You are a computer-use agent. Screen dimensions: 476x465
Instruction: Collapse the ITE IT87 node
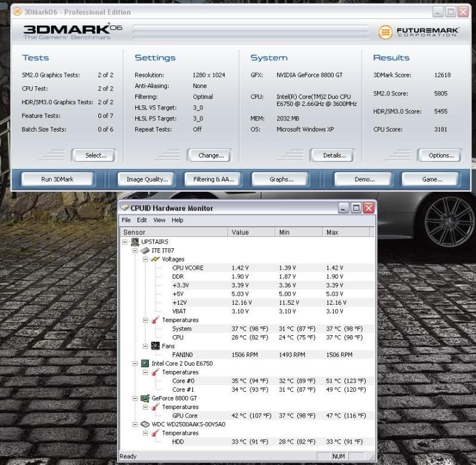tap(135, 251)
